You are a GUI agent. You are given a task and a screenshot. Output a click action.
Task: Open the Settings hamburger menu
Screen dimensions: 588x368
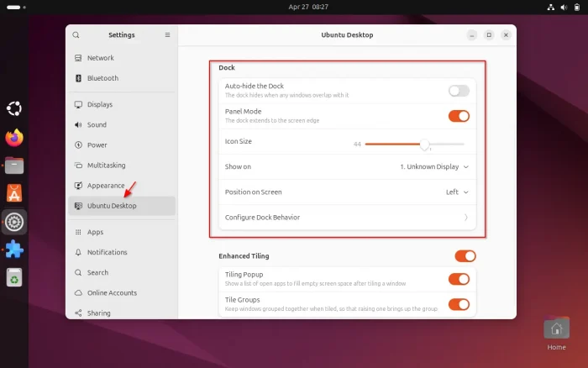(167, 35)
